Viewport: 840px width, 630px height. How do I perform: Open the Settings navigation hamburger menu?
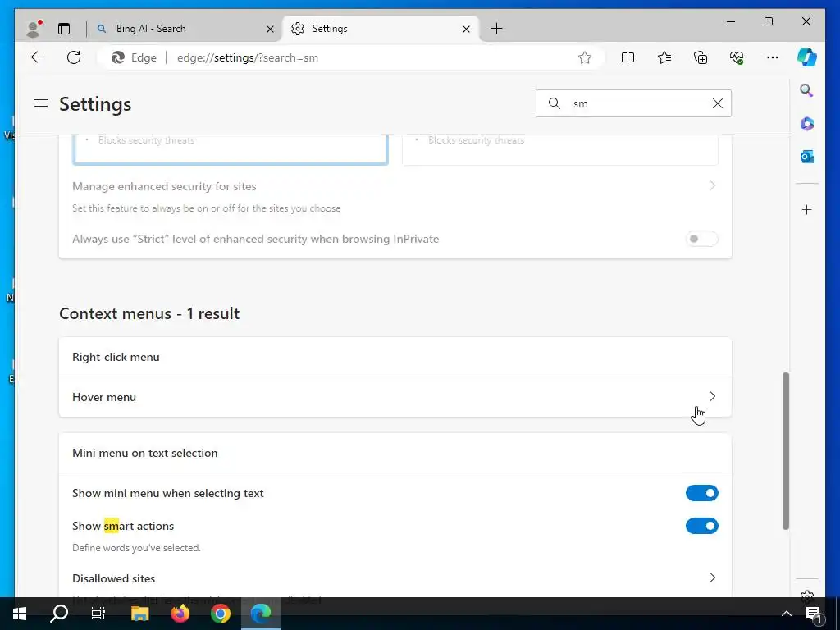pyautogui.click(x=41, y=103)
